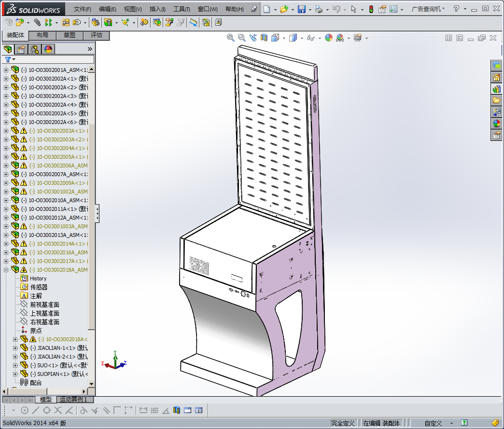Select the 上视基准面 plane item
The width and height of the screenshot is (504, 429).
coord(45,313)
